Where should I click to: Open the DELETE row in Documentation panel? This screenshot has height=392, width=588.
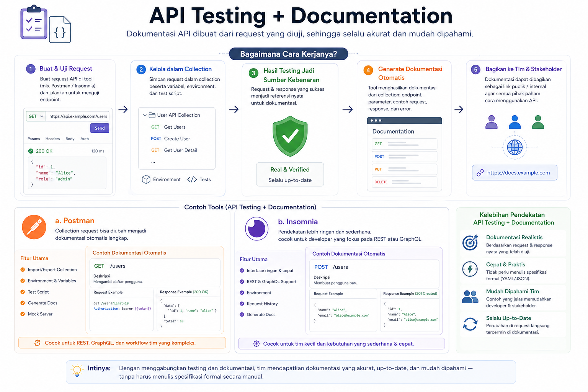click(404, 182)
